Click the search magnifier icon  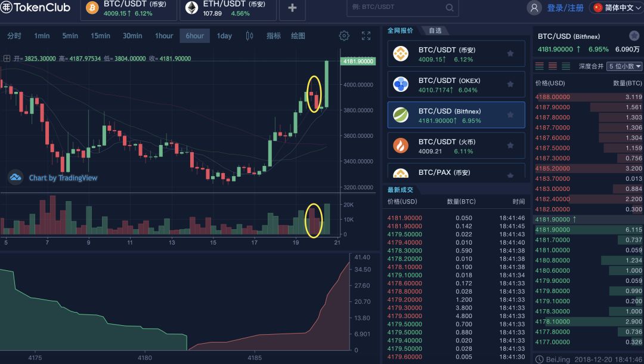point(450,7)
